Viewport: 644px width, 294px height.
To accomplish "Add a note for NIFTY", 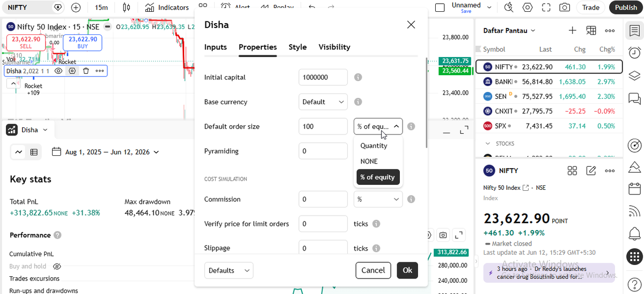I will click(591, 170).
